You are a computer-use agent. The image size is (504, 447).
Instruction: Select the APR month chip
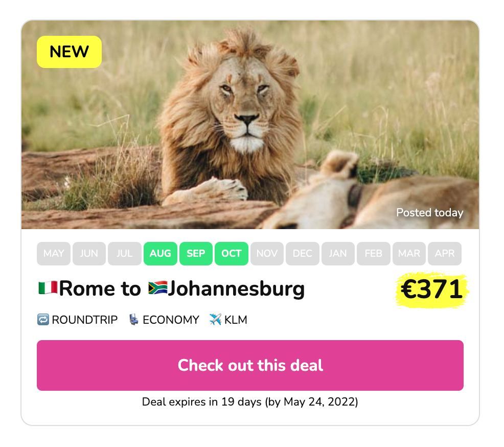445,253
